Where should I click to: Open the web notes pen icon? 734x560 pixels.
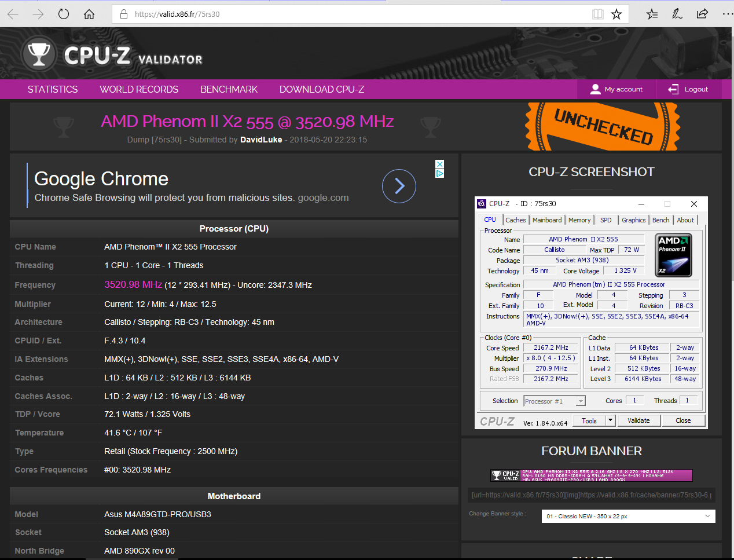point(677,14)
